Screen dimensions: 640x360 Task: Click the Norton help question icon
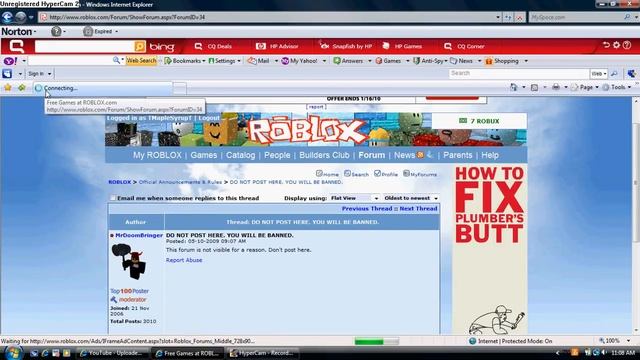56,31
